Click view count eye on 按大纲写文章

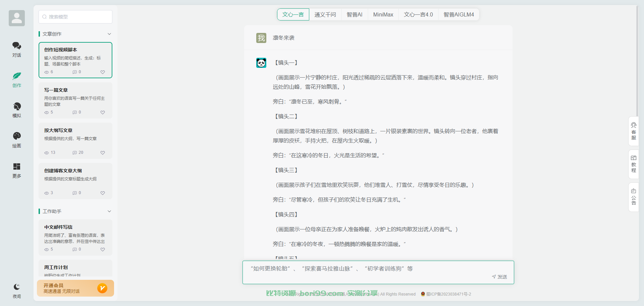pos(47,153)
